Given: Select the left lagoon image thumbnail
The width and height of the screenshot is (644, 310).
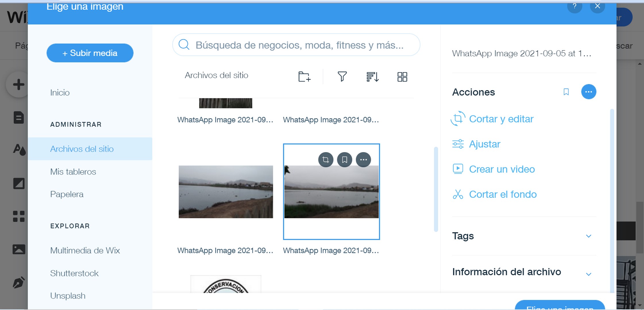Looking at the screenshot, I should tap(226, 192).
